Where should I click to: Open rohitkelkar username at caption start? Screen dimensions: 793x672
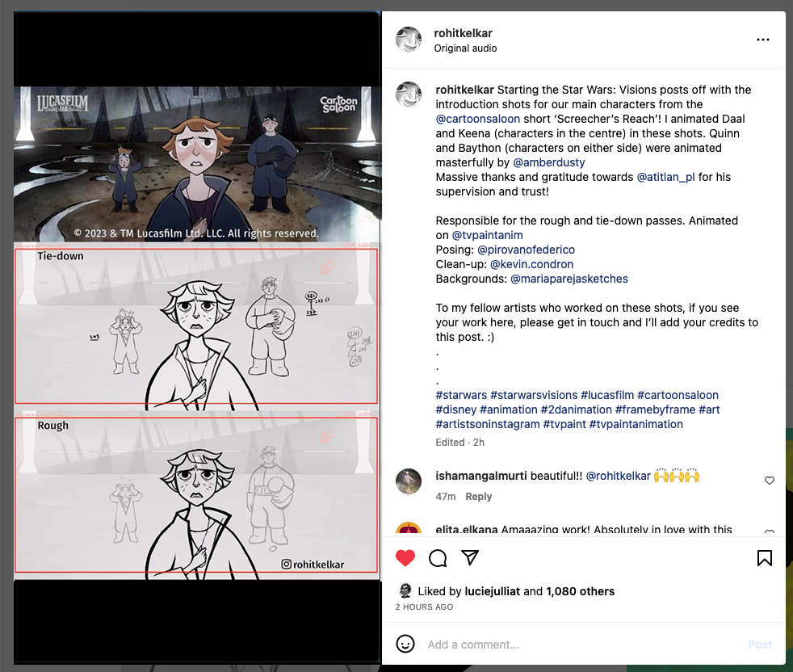pos(464,90)
